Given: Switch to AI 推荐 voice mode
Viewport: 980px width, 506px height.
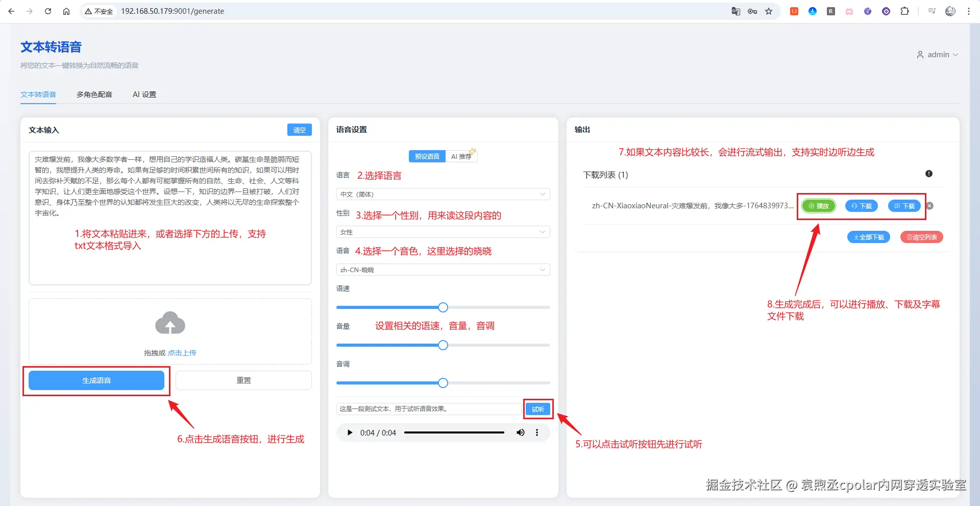Looking at the screenshot, I should click(461, 156).
